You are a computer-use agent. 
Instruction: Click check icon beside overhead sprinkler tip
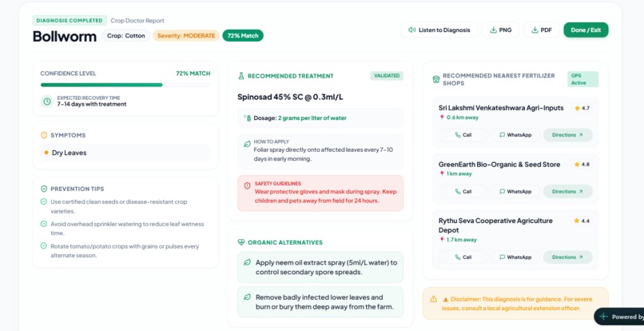[x=43, y=224]
